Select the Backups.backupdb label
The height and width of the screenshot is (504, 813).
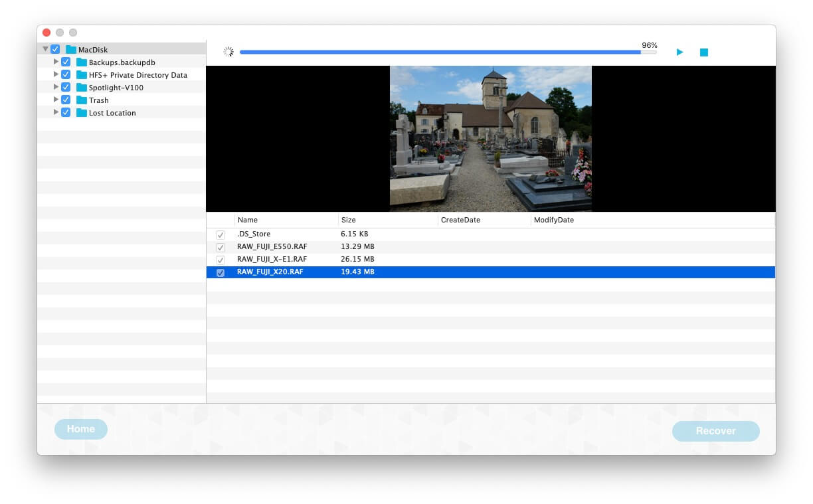pyautogui.click(x=122, y=62)
